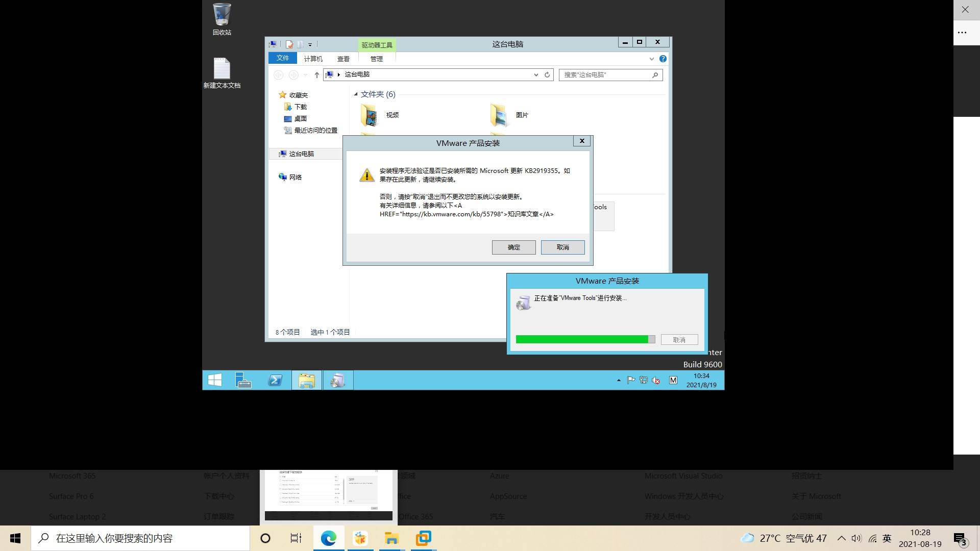Show hidden icons in host tray
The image size is (980, 551).
[x=842, y=538]
